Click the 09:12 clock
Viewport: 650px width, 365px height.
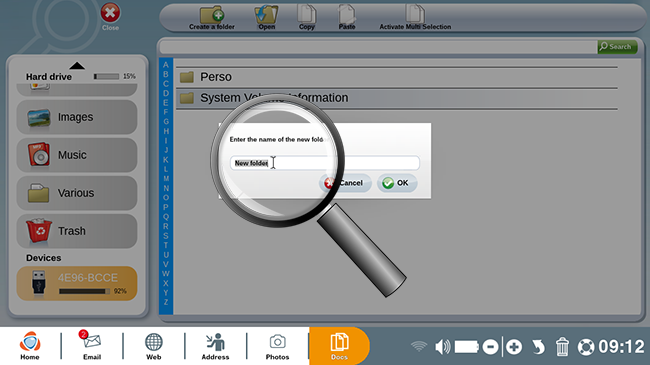[621, 346]
